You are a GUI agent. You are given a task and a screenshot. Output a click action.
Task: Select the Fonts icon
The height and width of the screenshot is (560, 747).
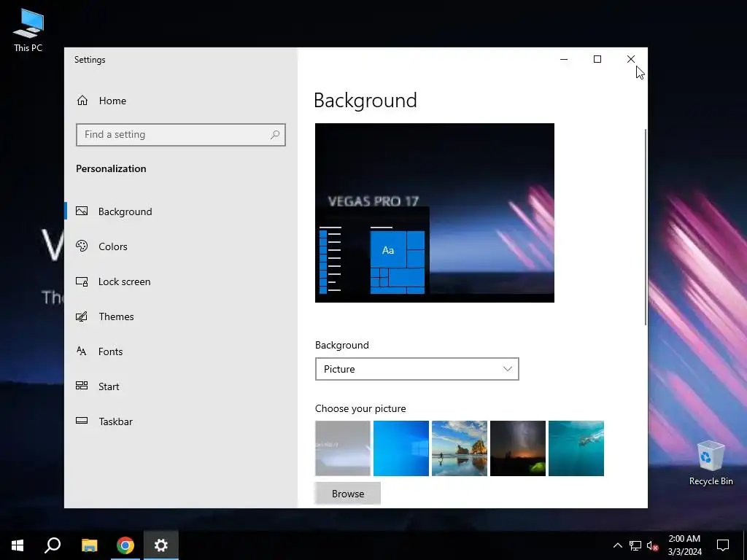(82, 351)
